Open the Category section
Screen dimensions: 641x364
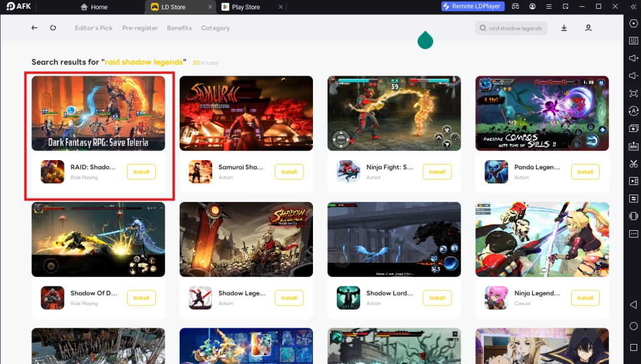tap(215, 28)
